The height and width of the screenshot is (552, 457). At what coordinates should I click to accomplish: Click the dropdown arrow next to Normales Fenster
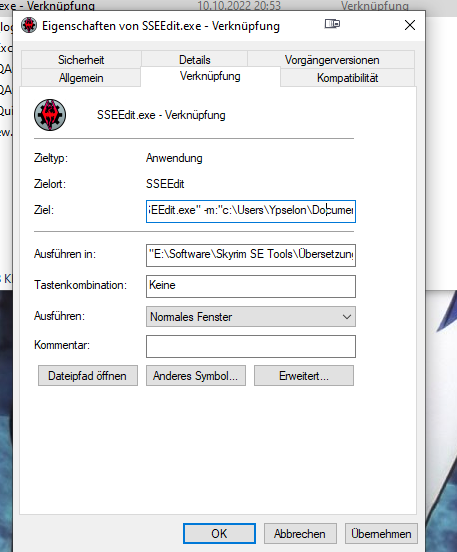pyautogui.click(x=347, y=317)
